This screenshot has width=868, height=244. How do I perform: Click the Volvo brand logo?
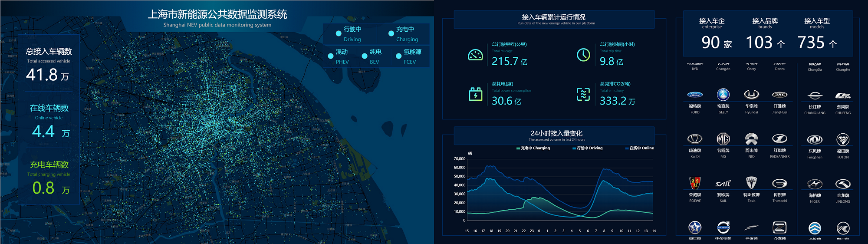pos(723,227)
